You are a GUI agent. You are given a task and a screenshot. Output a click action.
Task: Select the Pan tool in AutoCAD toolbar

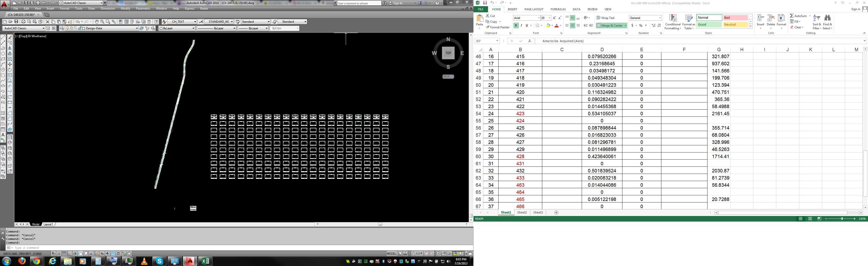[97, 22]
